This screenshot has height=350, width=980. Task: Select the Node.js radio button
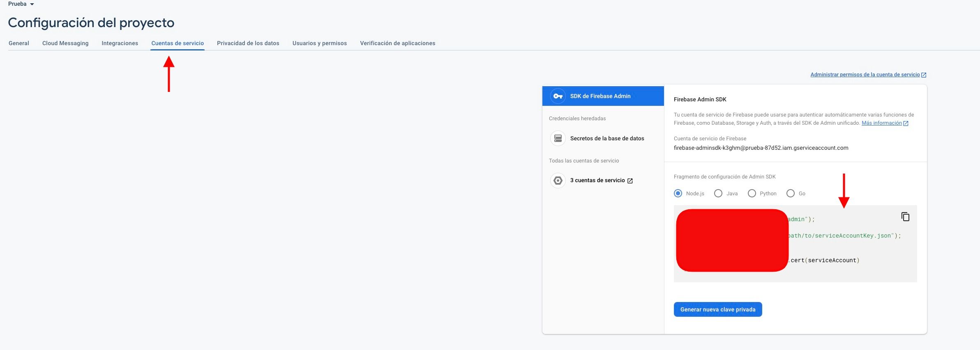tap(678, 193)
